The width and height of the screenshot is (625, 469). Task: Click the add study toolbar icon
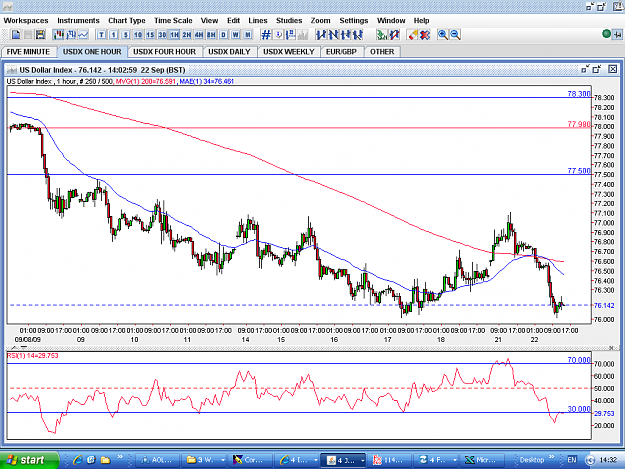382,35
